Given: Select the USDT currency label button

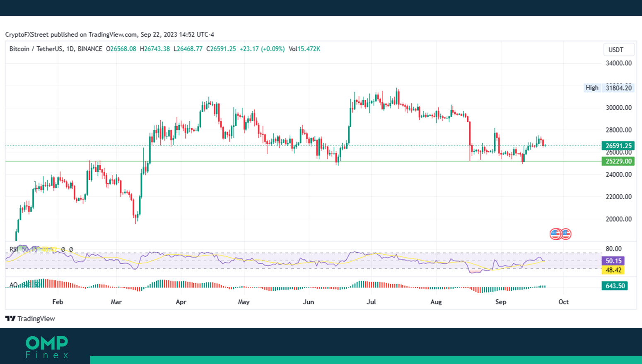Looking at the screenshot, I should click(619, 50).
